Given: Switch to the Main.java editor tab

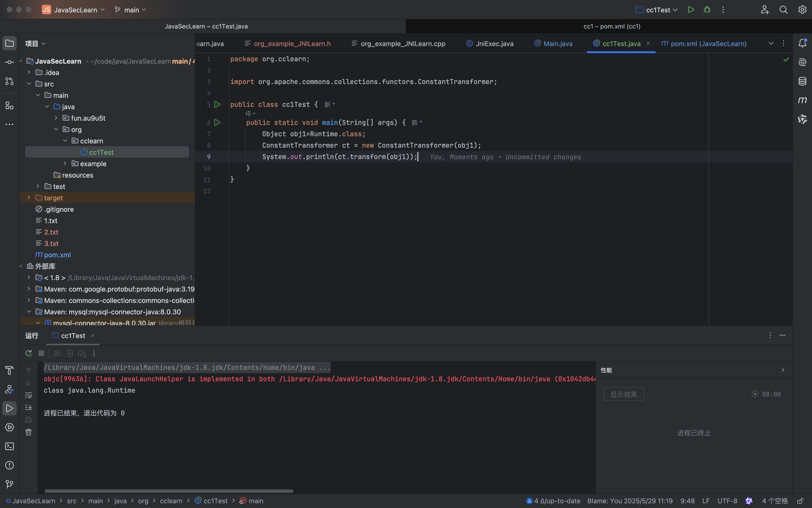Looking at the screenshot, I should tap(557, 44).
